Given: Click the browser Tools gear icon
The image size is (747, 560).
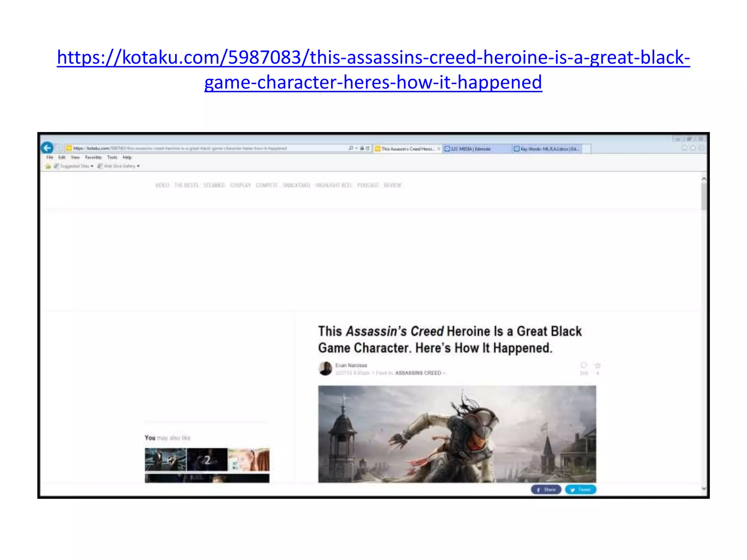Looking at the screenshot, I should (701, 148).
